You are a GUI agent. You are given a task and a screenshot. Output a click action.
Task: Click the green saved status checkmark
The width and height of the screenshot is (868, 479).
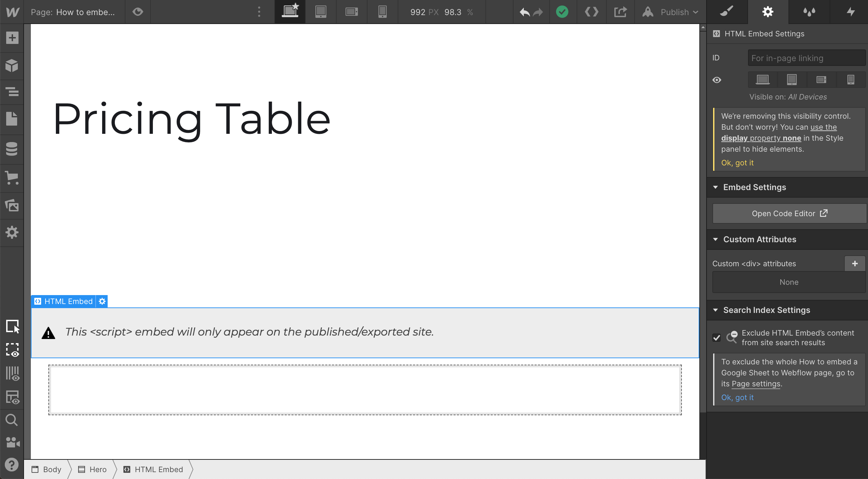[562, 12]
